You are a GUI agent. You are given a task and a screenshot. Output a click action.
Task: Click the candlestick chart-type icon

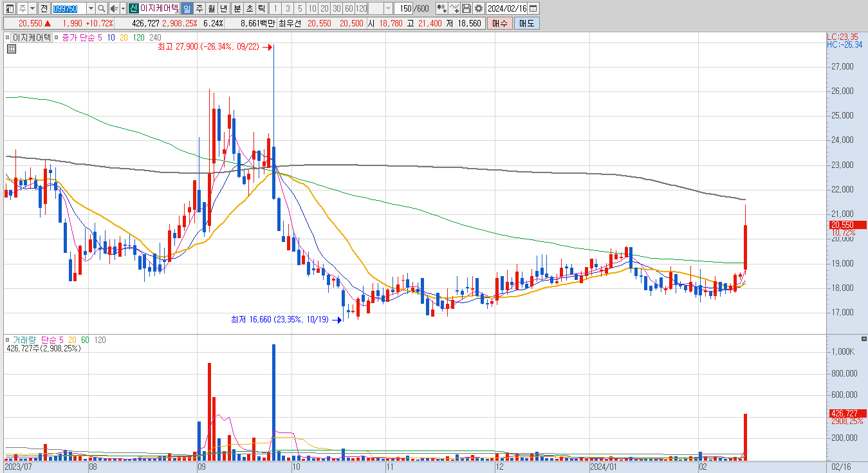click(x=442, y=8)
